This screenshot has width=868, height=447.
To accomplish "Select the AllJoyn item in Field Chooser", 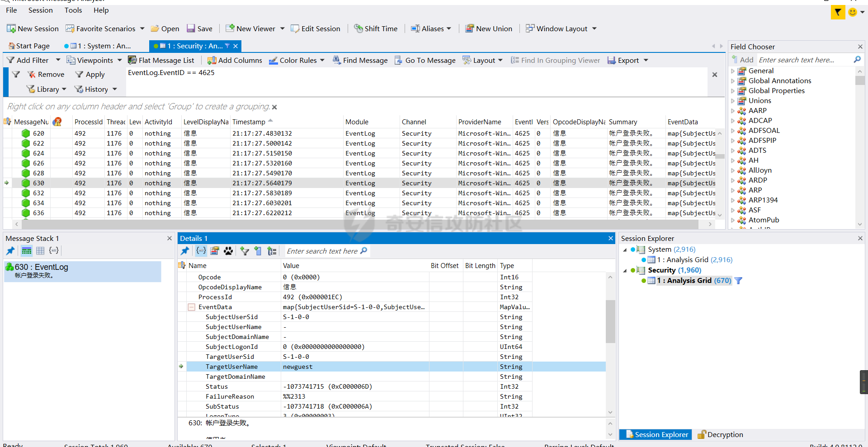I will click(760, 170).
